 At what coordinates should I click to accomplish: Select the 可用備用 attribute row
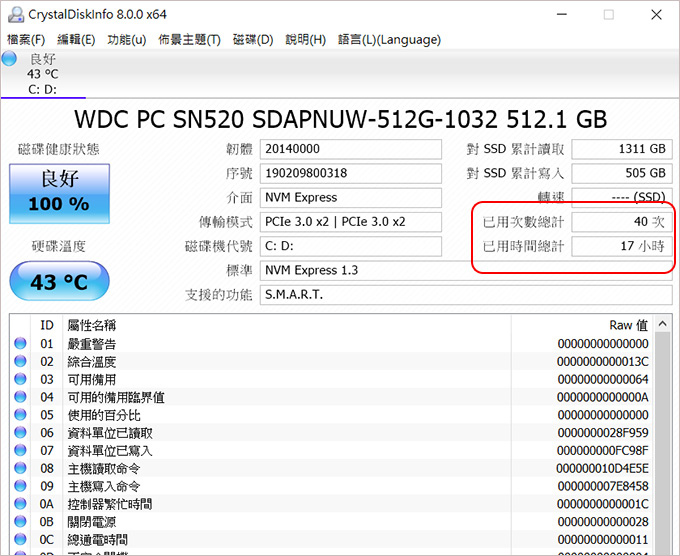pyautogui.click(x=332, y=379)
